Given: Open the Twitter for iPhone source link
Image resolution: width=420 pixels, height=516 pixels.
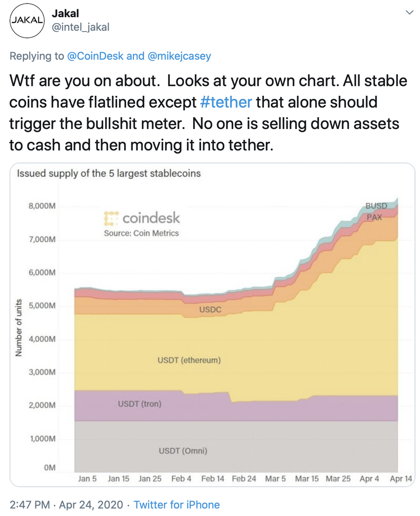Looking at the screenshot, I should coord(176,505).
